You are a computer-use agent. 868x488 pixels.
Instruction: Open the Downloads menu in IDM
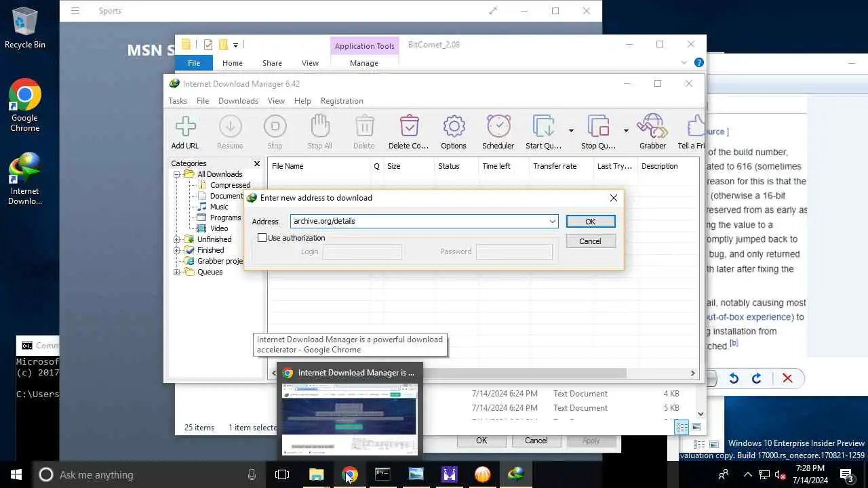pos(238,100)
